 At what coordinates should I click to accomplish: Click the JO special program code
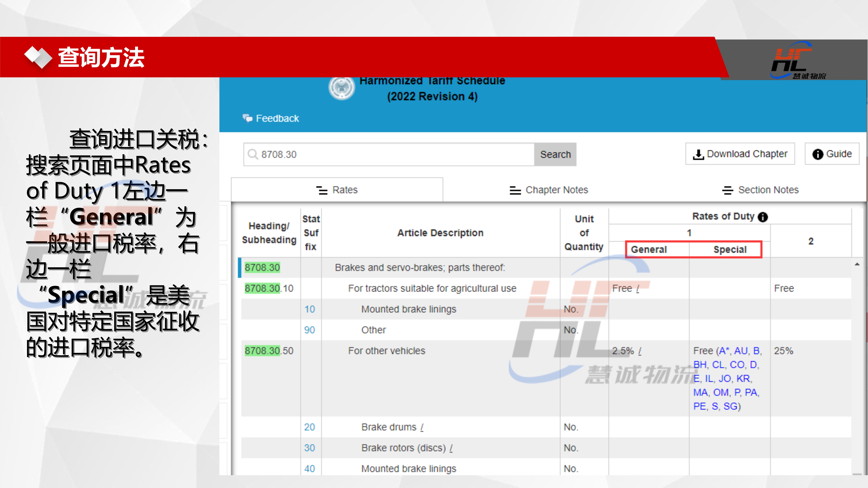click(725, 379)
